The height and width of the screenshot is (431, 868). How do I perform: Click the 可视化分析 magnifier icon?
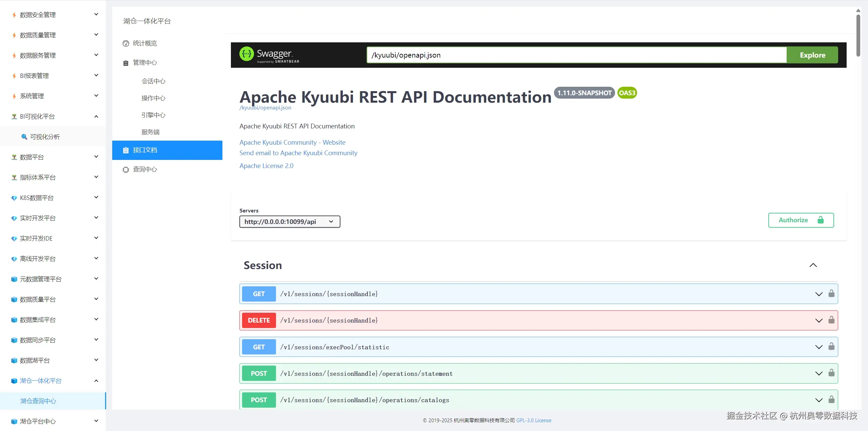click(24, 137)
